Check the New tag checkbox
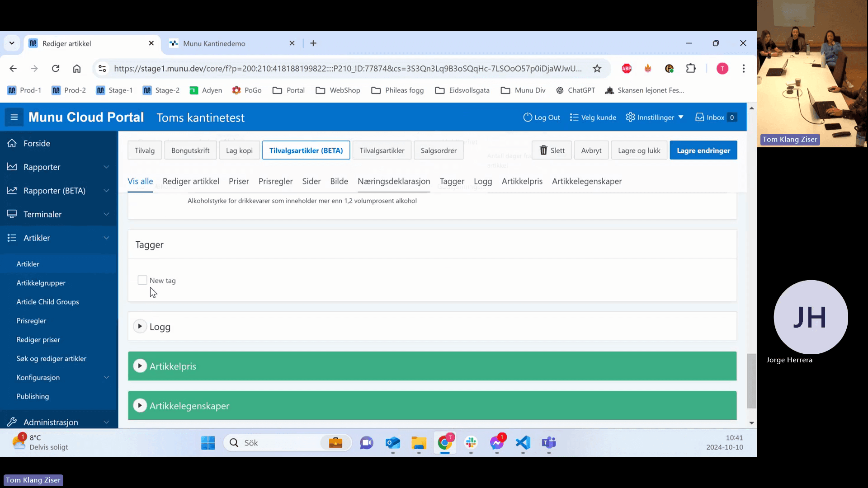Viewport: 868px width, 488px height. (142, 280)
